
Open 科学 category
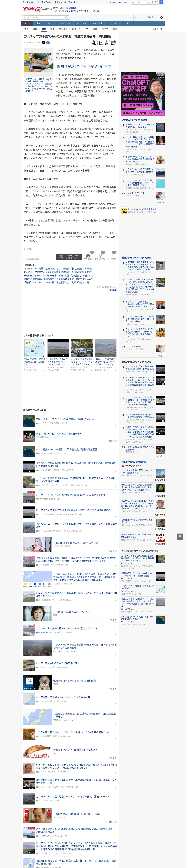click(95, 29)
